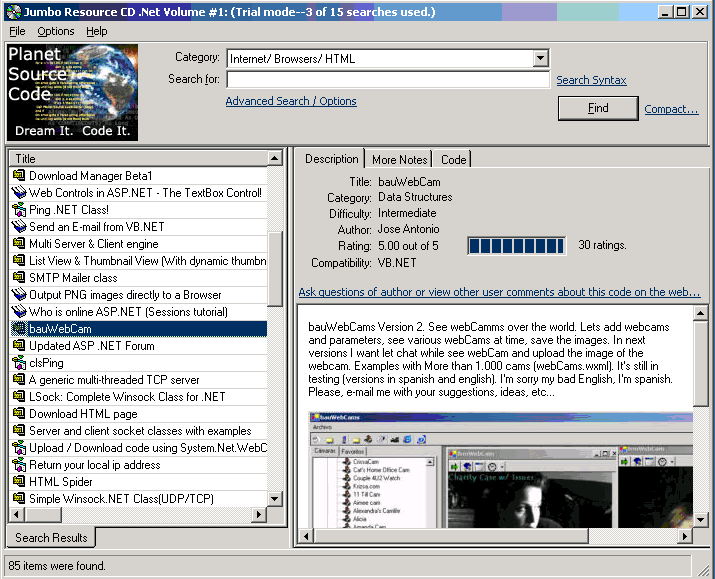This screenshot has height=579, width=715.
Task: Click the Find button
Action: [598, 108]
